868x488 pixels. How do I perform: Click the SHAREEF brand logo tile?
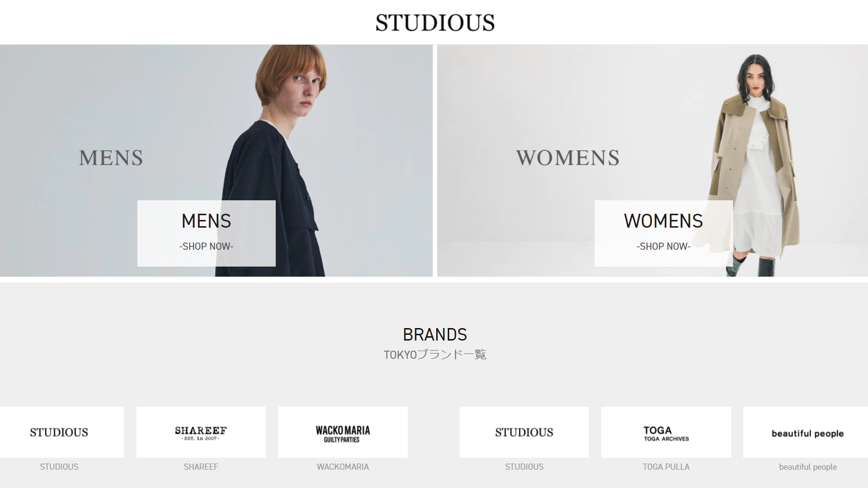click(x=201, y=432)
